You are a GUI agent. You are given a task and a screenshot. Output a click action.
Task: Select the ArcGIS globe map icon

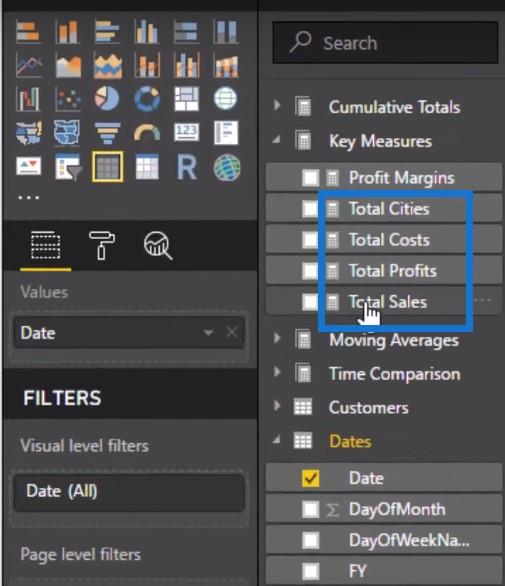point(227,167)
